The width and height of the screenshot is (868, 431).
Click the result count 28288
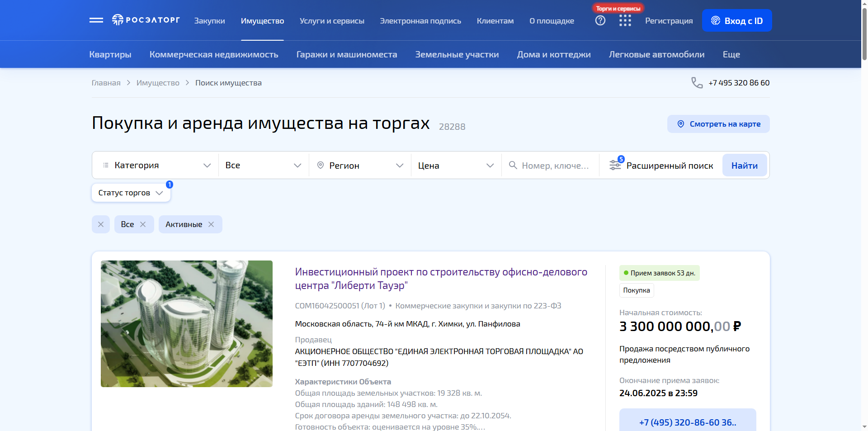click(452, 127)
